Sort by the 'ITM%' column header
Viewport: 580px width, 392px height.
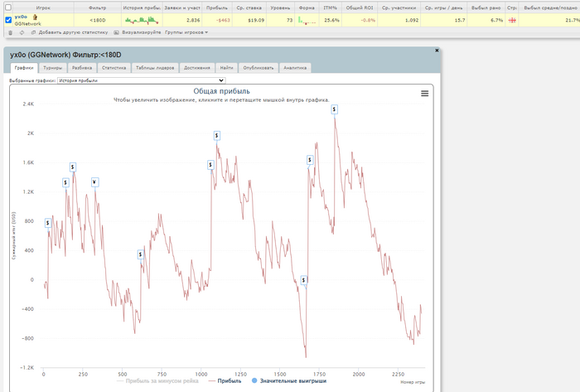[330, 7]
